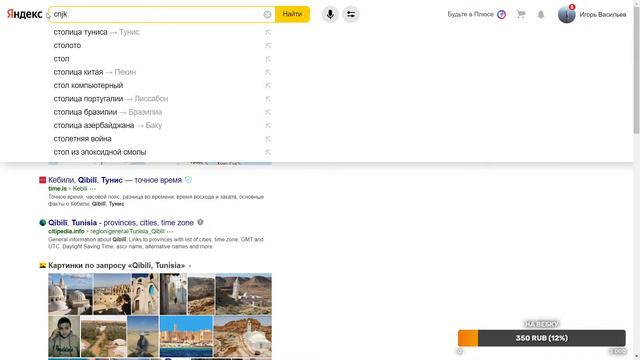Fill the query using the arrow next to 'столица бразилии'
Screen dimensions: 640x360
click(268, 112)
